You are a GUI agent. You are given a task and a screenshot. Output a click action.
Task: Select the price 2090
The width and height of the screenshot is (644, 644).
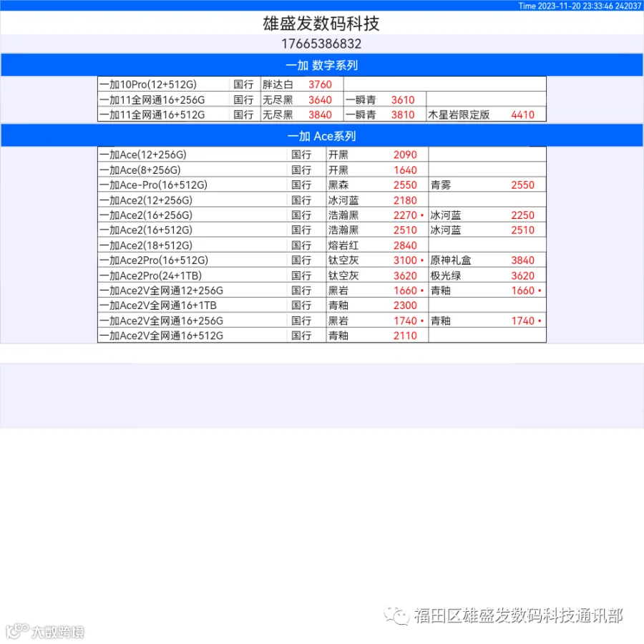pos(405,155)
